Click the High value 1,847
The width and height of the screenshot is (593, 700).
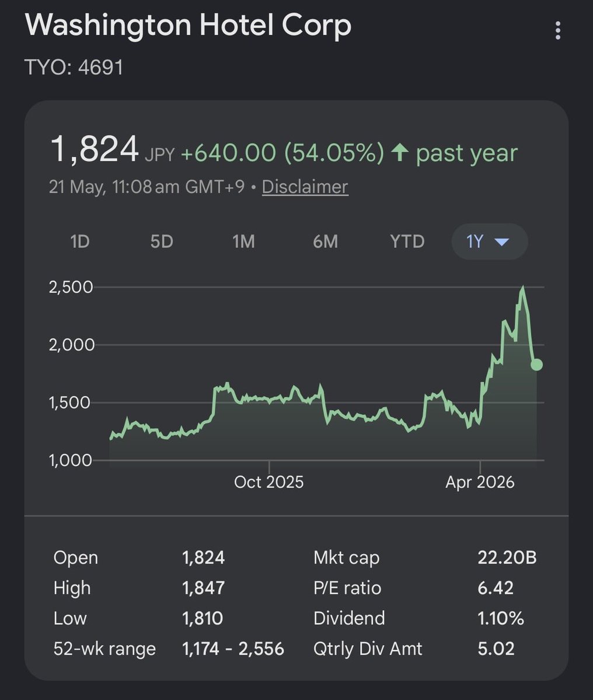[203, 588]
